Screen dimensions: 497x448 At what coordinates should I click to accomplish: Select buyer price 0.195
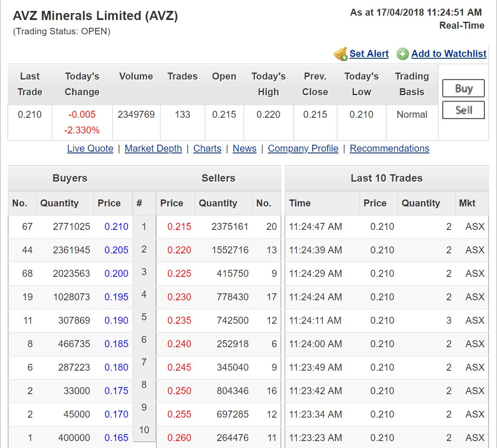click(116, 297)
